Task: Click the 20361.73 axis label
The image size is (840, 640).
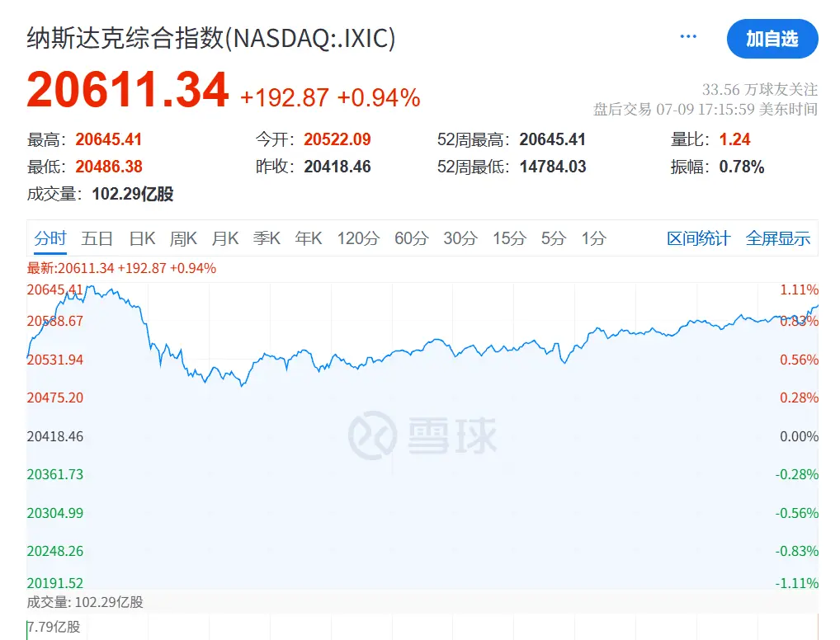Action: [x=55, y=474]
